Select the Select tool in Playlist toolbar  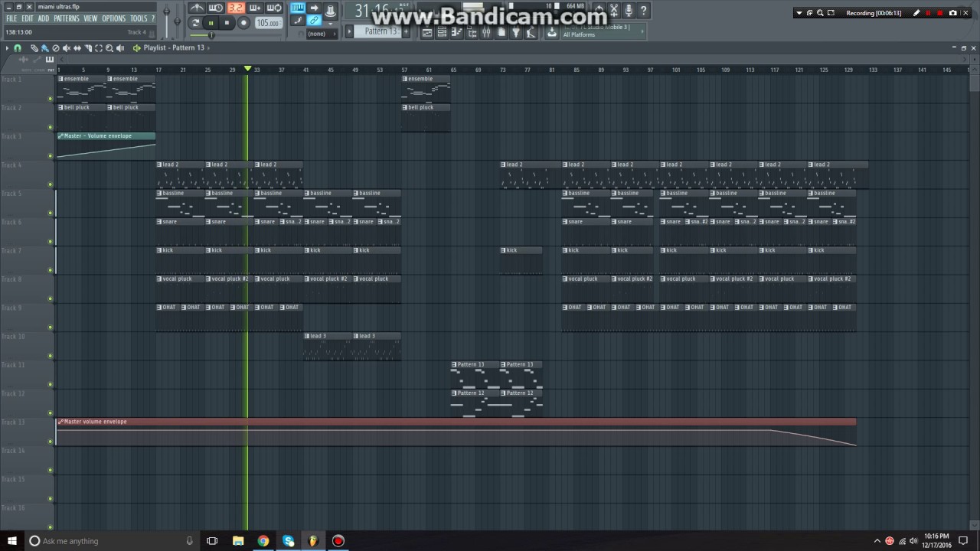click(99, 48)
